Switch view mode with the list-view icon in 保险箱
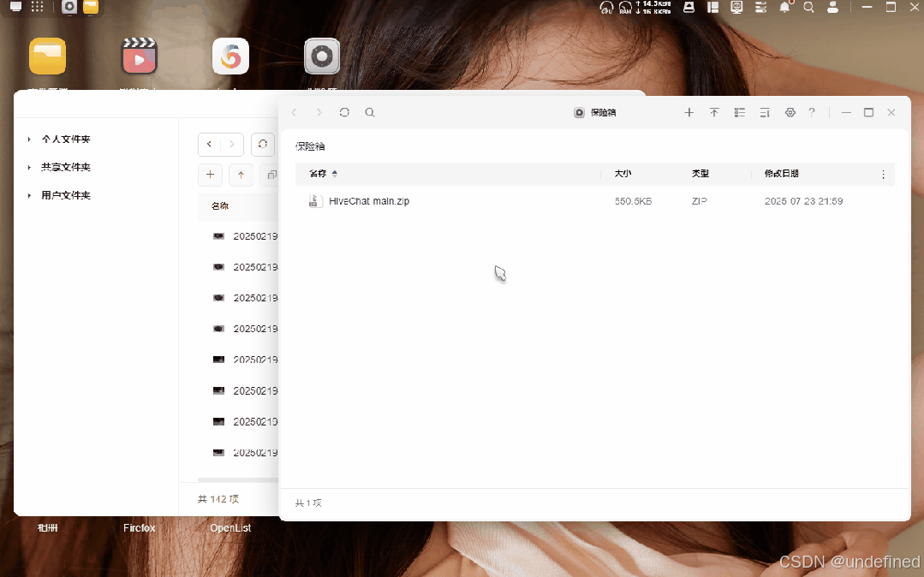The width and height of the screenshot is (924, 577). click(740, 112)
